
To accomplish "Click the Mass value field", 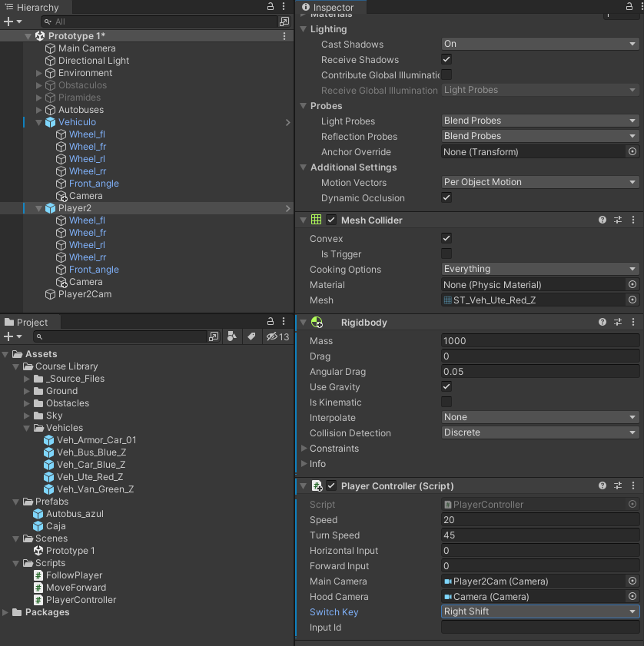I will click(x=540, y=341).
